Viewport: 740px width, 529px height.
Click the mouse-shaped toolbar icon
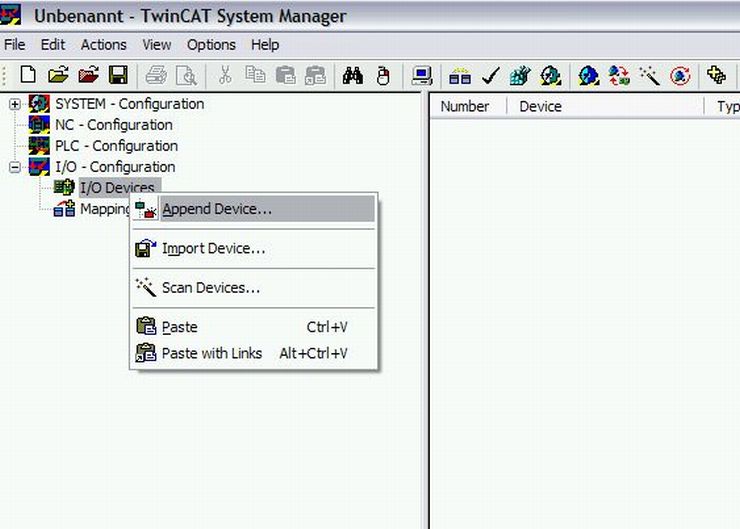(x=383, y=75)
